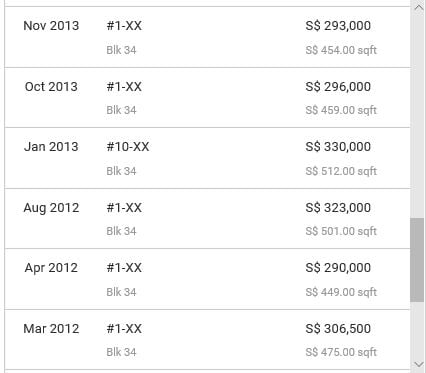Click the S$ 306,500 price
Screen dimensions: 426x373
click(338, 329)
